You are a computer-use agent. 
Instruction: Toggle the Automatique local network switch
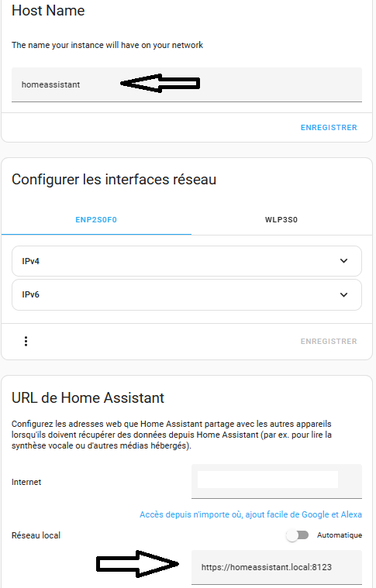[x=298, y=535]
